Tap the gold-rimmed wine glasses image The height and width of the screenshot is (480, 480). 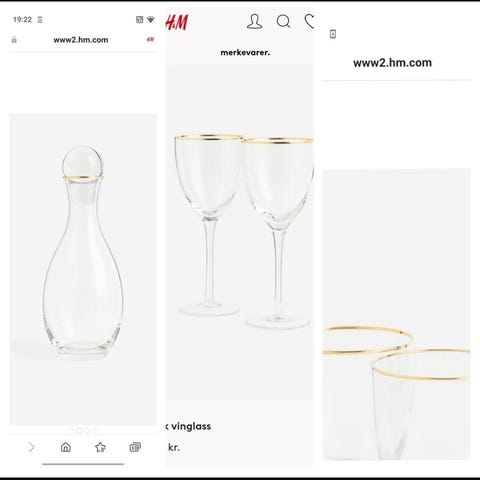(x=240, y=232)
